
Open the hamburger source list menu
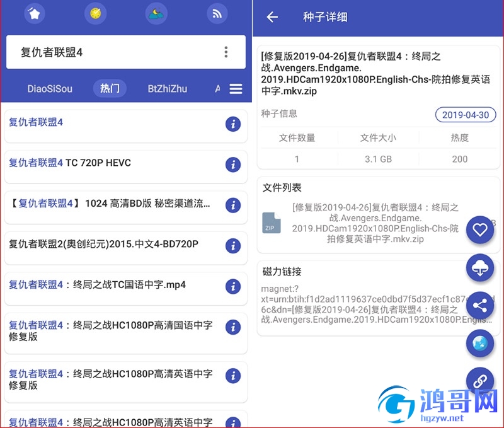236,89
